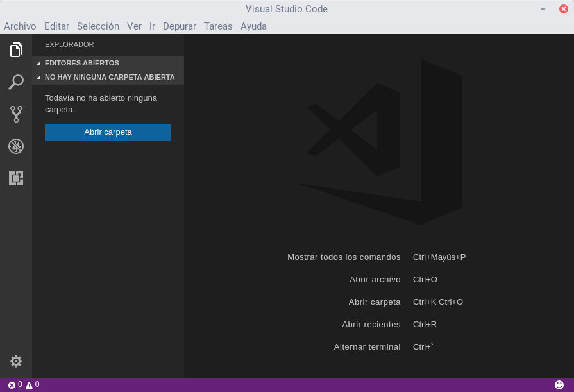Open the Extensions view icon
This screenshot has width=574, height=392.
tap(16, 178)
